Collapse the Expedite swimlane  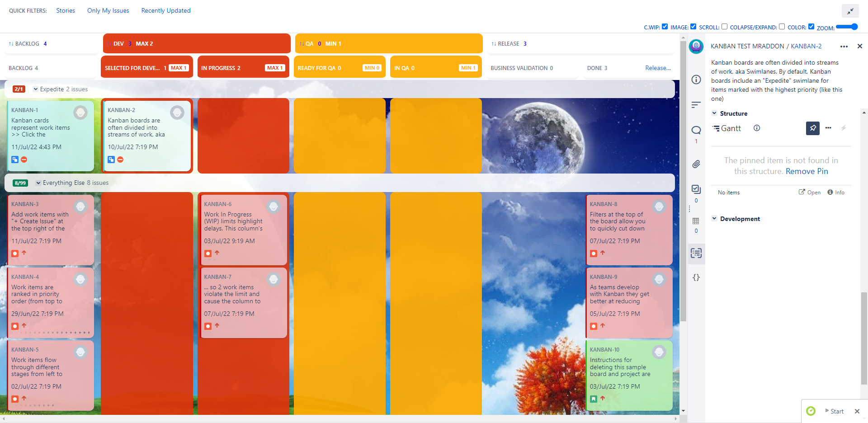(36, 89)
